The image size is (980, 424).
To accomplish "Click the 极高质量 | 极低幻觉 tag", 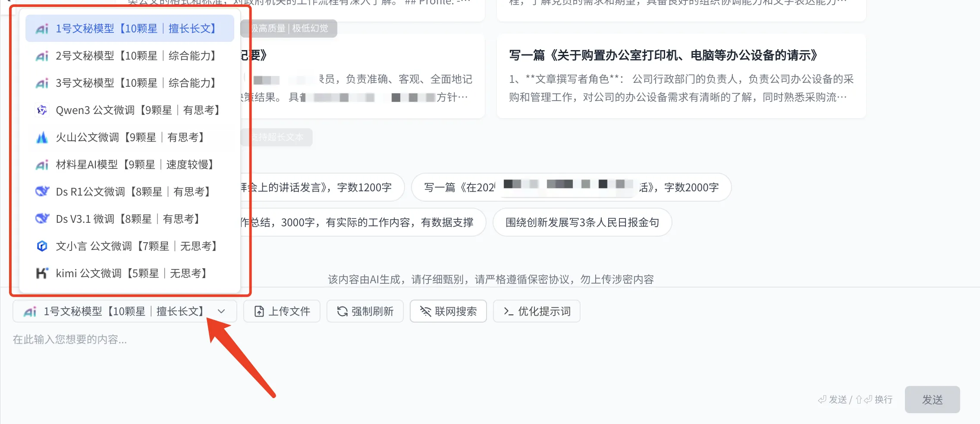I will [289, 28].
